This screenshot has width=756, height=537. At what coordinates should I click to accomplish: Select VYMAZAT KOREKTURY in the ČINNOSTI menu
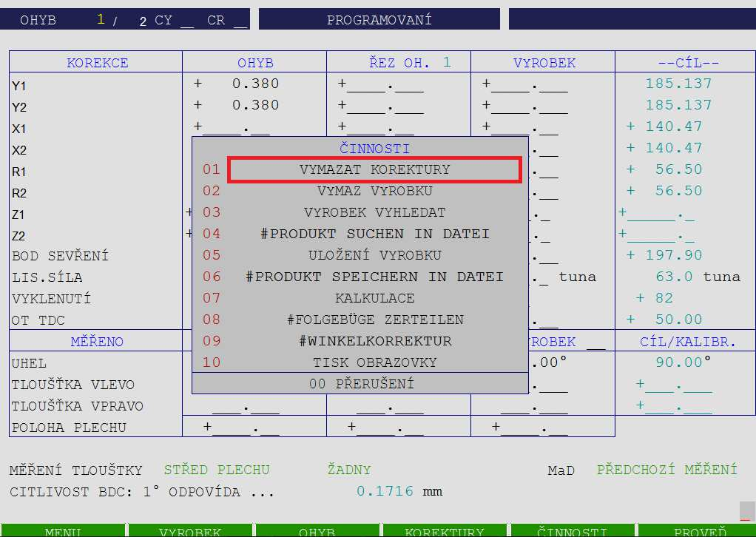(374, 169)
